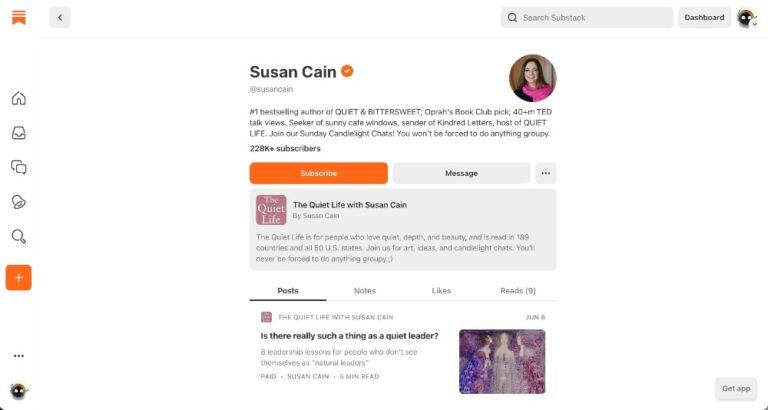Open the sidebar Search icon
This screenshot has height=410, width=768.
[x=19, y=237]
